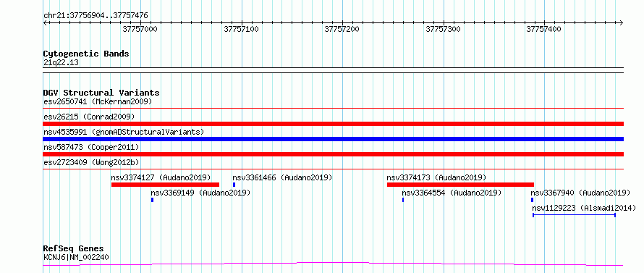
Task: Open the RefSeq Genes track title
Action: point(74,249)
